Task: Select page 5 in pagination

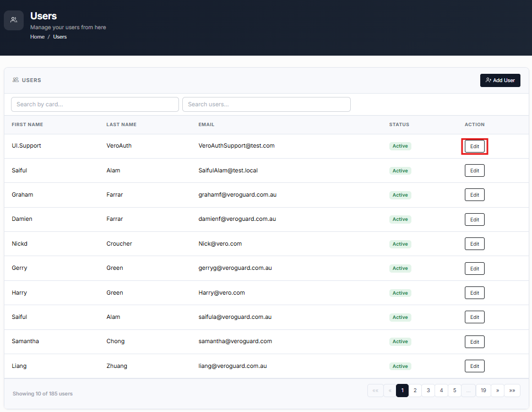Action: 455,391
